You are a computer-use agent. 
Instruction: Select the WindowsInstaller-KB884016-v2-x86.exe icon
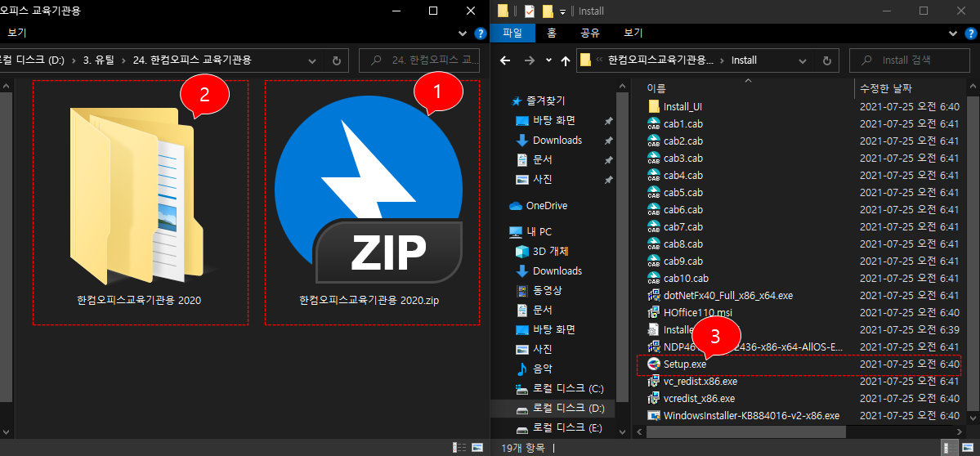[654, 415]
